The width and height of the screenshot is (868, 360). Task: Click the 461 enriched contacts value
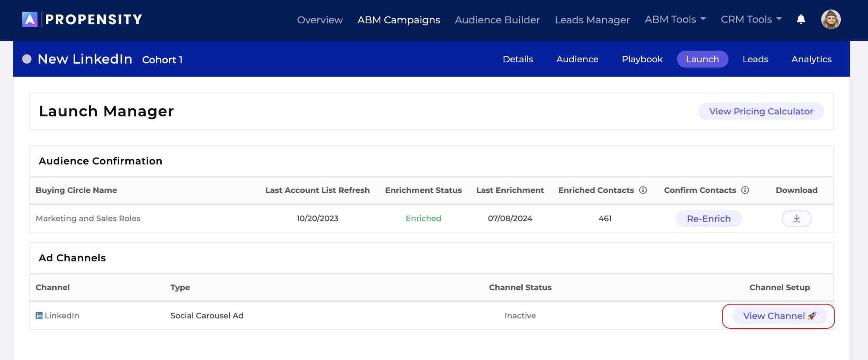coord(605,219)
